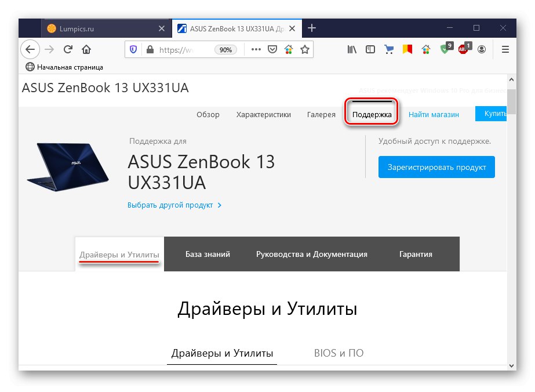Open a new browser tab
535x392 pixels.
click(x=311, y=28)
